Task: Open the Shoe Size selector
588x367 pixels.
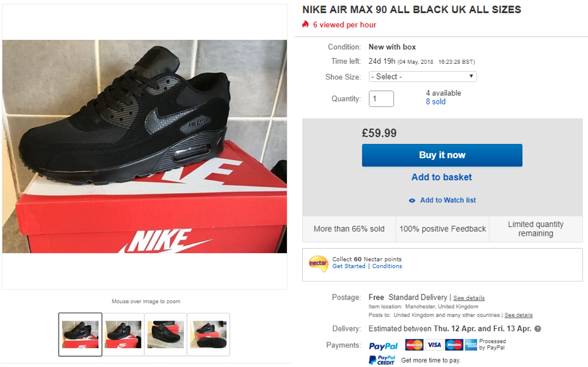Action: [x=422, y=76]
